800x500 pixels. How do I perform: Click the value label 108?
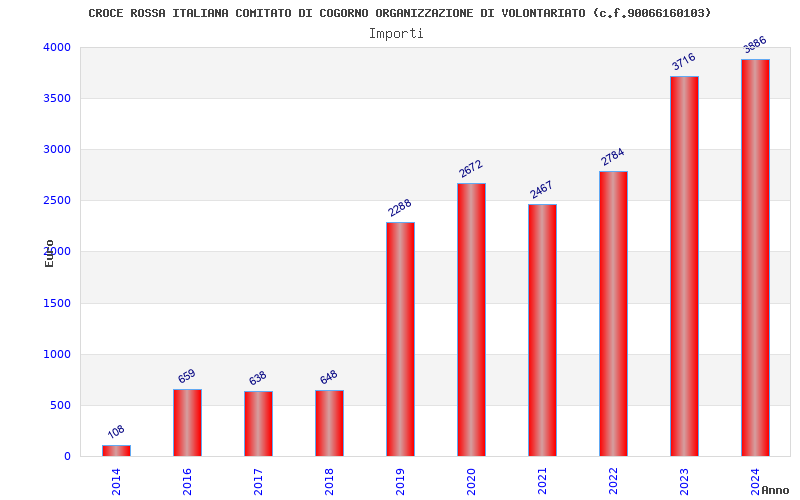[x=116, y=432]
